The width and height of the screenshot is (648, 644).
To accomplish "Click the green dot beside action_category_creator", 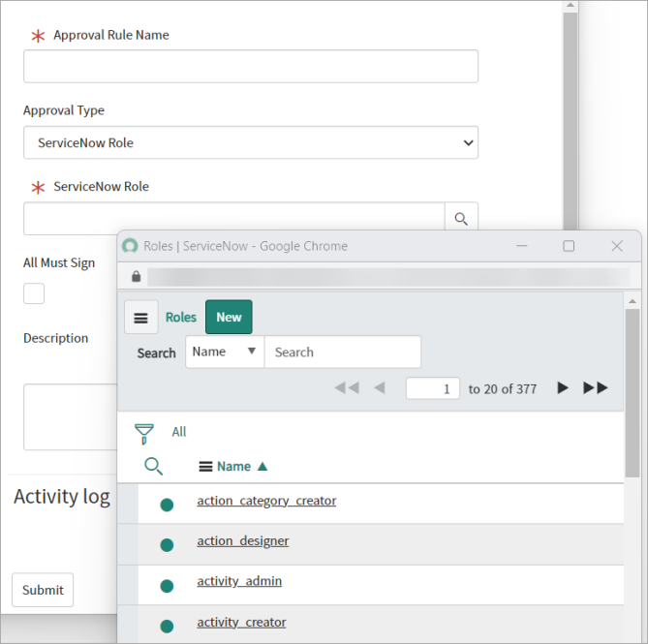I will point(167,505).
